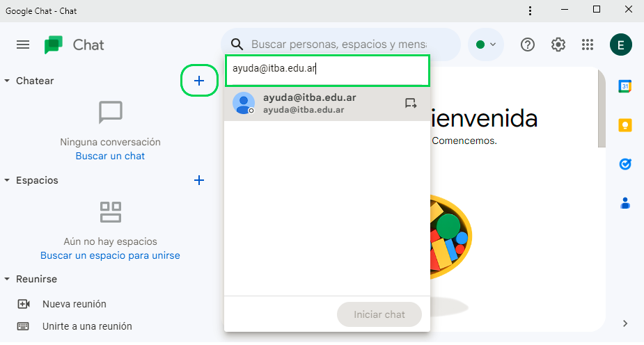
Task: Select Nueva reunión
Action: click(74, 304)
